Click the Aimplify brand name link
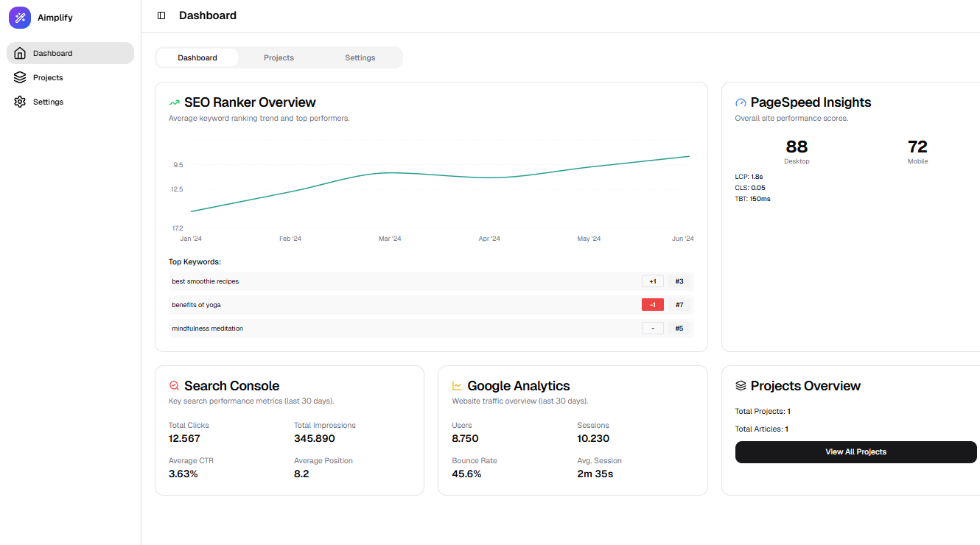The height and width of the screenshot is (545, 980). click(x=55, y=18)
